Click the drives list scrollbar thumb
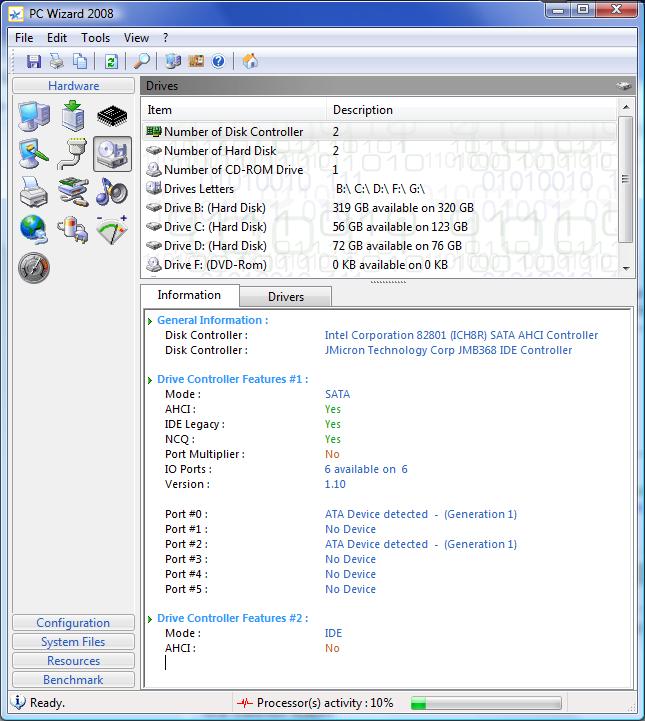The image size is (645, 721). (626, 179)
